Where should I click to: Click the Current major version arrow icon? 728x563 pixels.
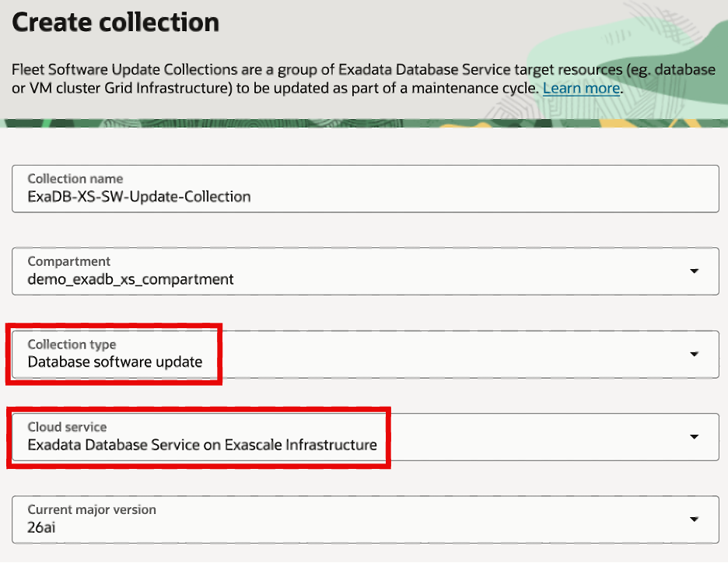tap(694, 519)
